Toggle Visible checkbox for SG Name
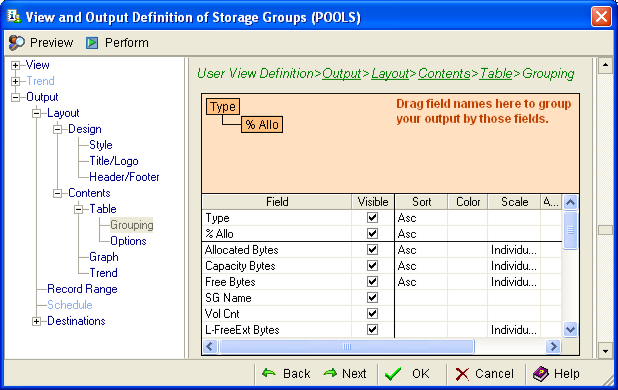Image resolution: width=618 pixels, height=390 pixels. click(372, 297)
